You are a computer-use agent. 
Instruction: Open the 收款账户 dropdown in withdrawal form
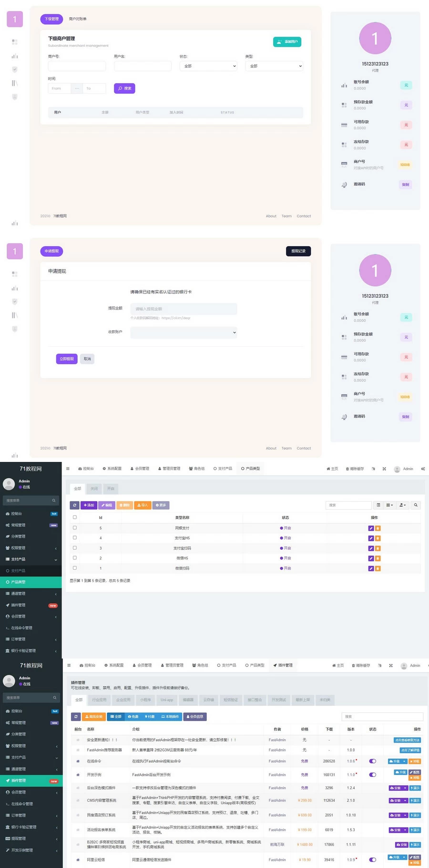(x=184, y=333)
